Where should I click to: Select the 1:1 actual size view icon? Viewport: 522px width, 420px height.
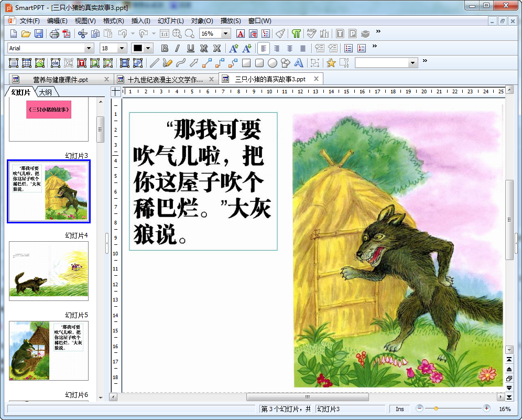tap(165, 34)
